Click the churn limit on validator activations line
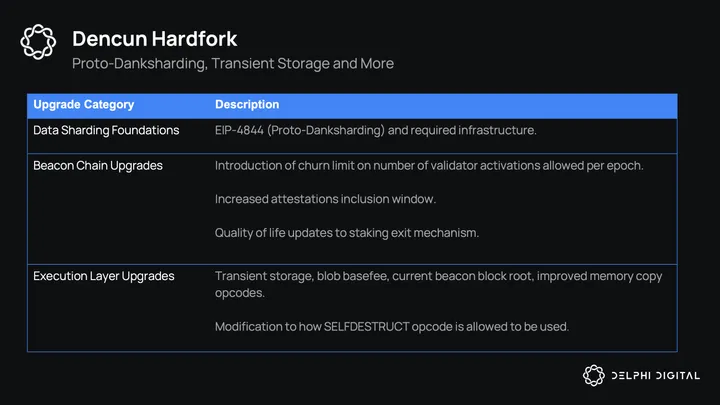720x405 pixels. coord(429,165)
